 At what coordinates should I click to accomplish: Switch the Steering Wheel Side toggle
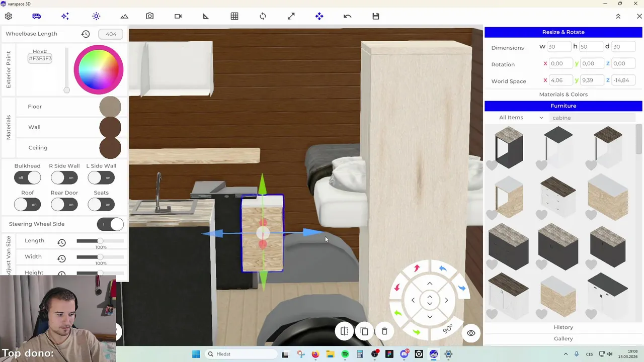pos(110,224)
